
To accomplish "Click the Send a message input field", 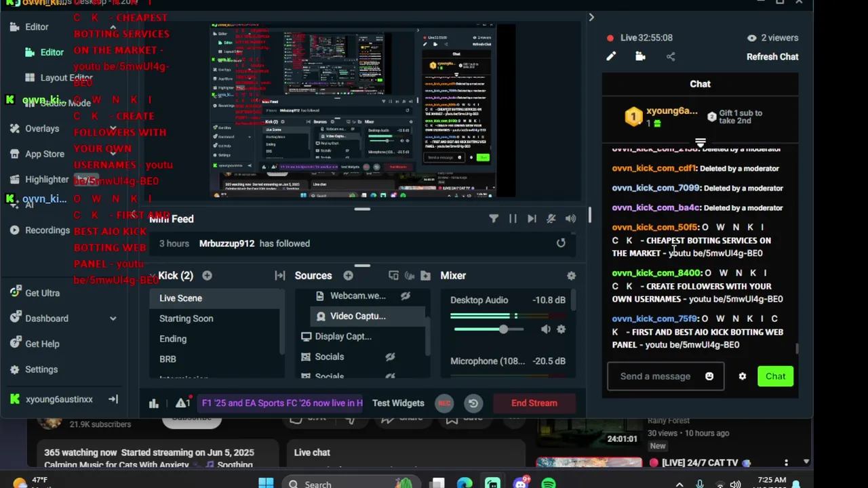I will (x=665, y=376).
